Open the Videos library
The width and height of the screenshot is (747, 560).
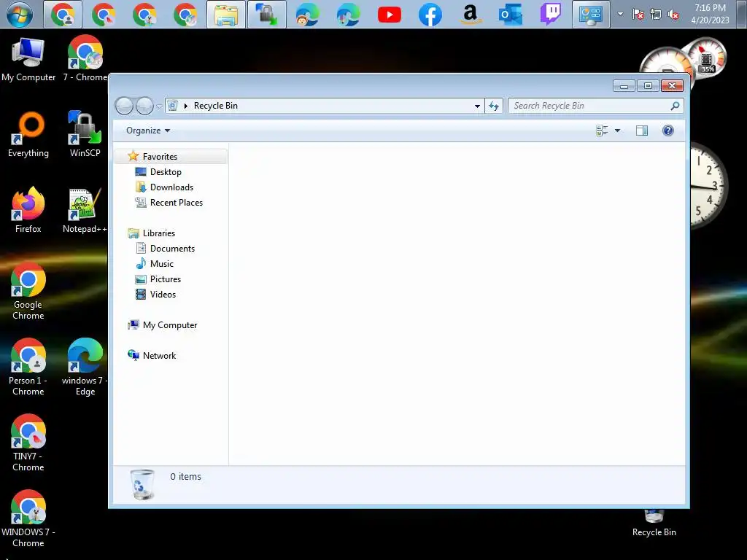click(163, 295)
